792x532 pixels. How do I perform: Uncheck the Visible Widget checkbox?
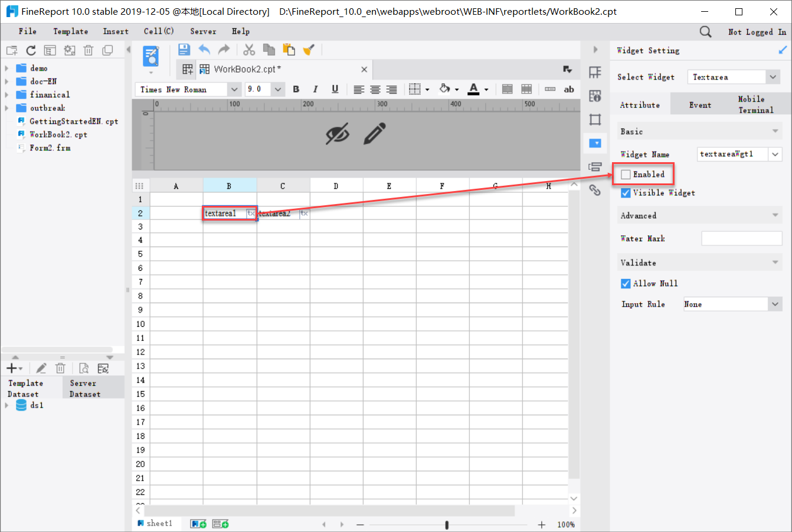(626, 193)
